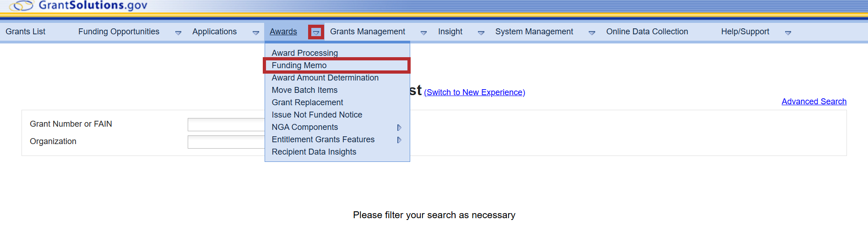Click Switch to New Experience link
This screenshot has width=868, height=236.
(474, 92)
